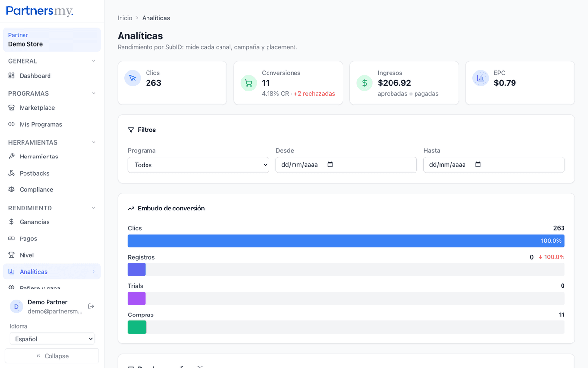Click the Hasta date input field
The width and height of the screenshot is (588, 368).
pos(494,165)
